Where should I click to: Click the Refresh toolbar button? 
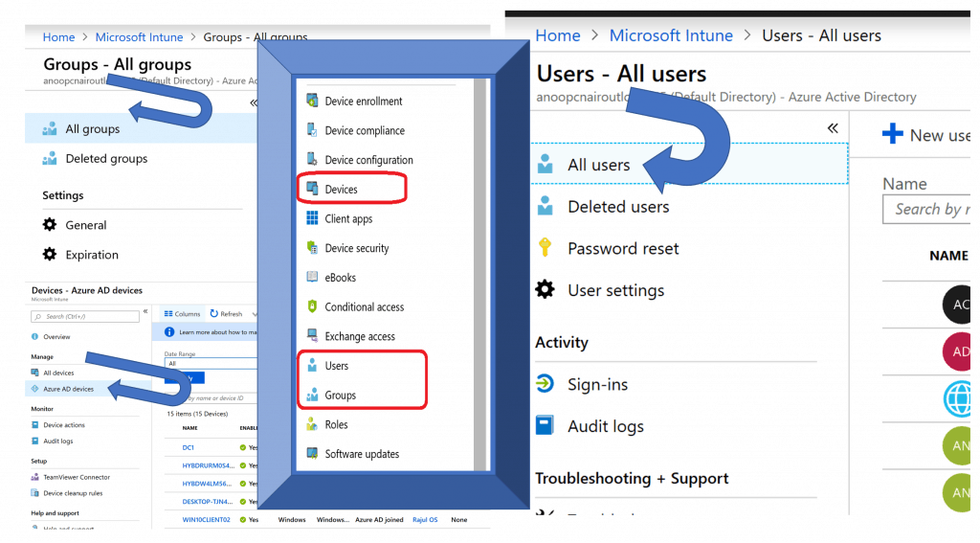[226, 313]
